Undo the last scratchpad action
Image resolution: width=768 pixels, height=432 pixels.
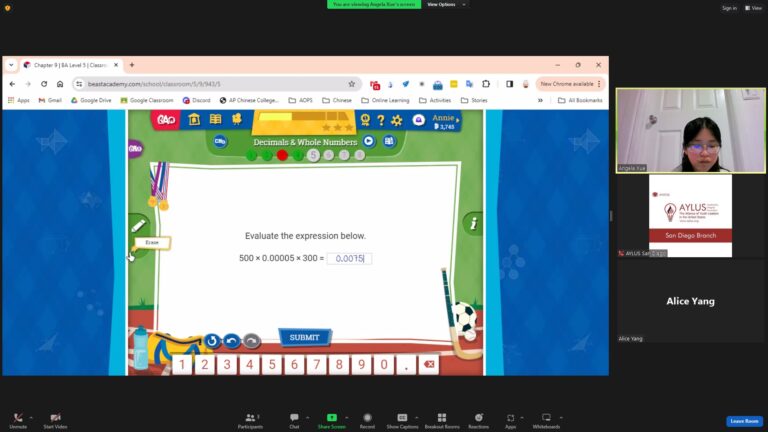tap(232, 340)
